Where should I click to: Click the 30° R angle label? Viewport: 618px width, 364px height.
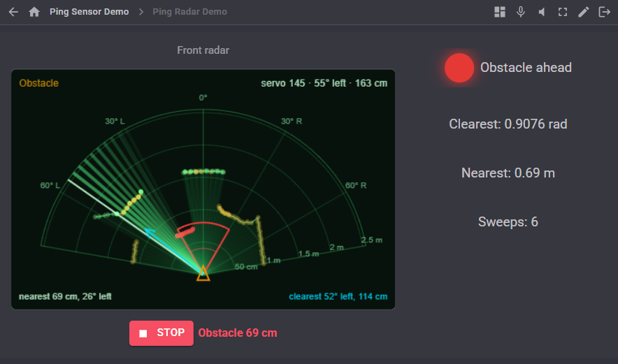[292, 121]
